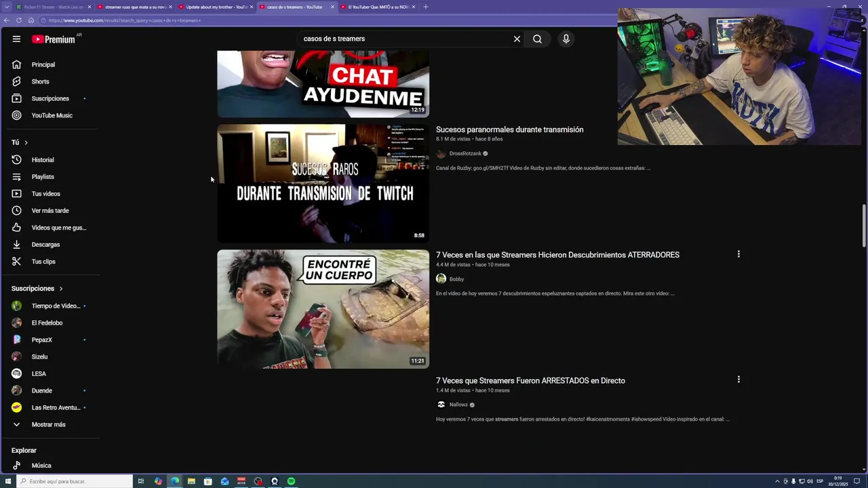Viewport: 868px width, 488px height.
Task: Expand the Tú section
Action: 20,142
